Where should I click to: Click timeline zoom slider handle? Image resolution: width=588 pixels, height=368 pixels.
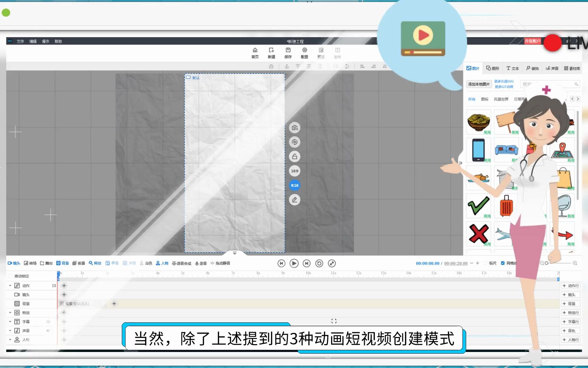click(x=546, y=263)
